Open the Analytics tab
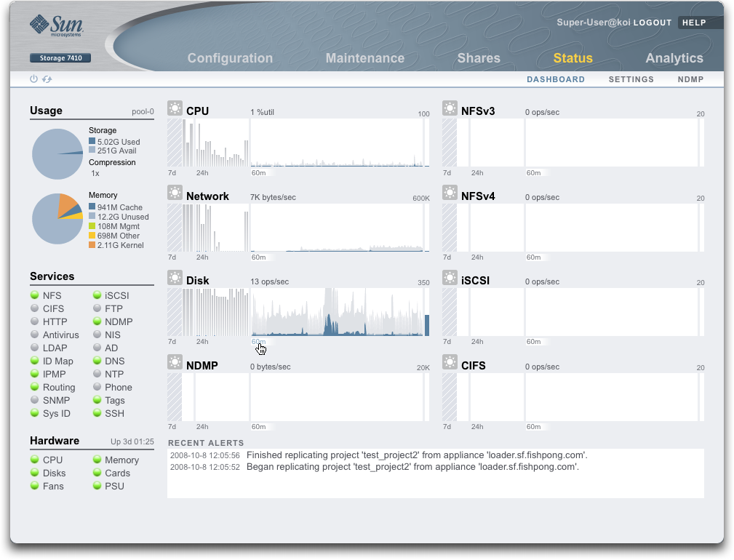 [674, 58]
